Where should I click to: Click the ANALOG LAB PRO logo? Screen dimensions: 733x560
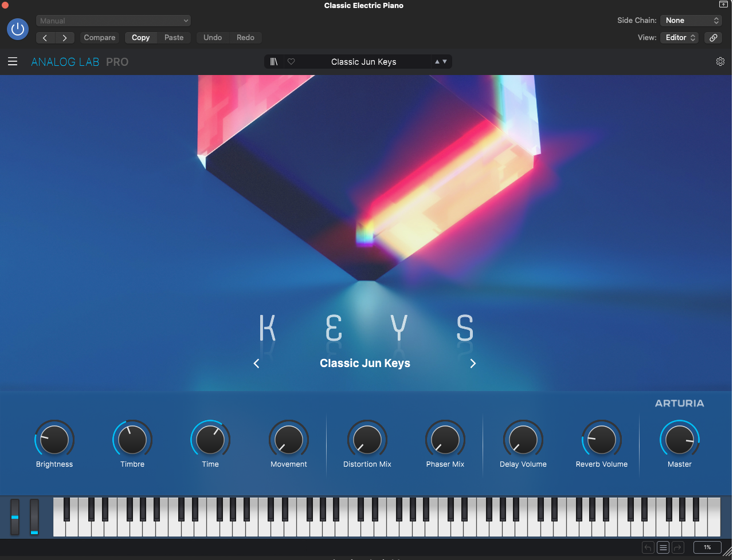tap(80, 62)
